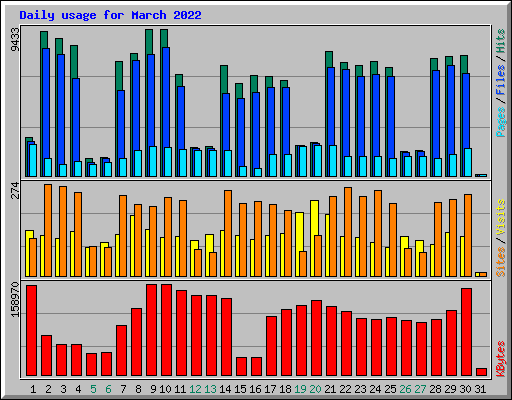This screenshot has height=400, width=512.
Task: Click day 15 on the x-axis
Action: click(240, 389)
